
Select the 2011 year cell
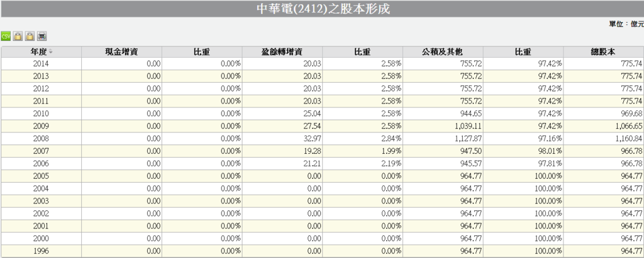coord(41,101)
